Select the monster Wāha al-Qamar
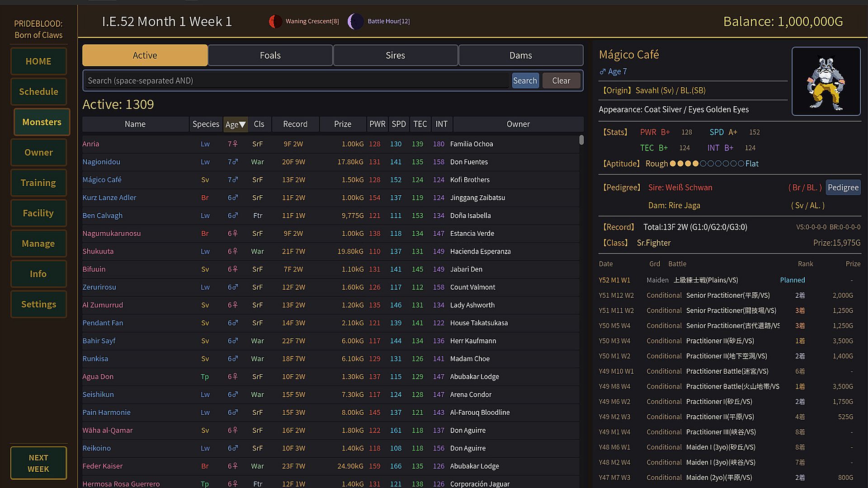Image resolution: width=868 pixels, height=488 pixels. pyautogui.click(x=330, y=430)
